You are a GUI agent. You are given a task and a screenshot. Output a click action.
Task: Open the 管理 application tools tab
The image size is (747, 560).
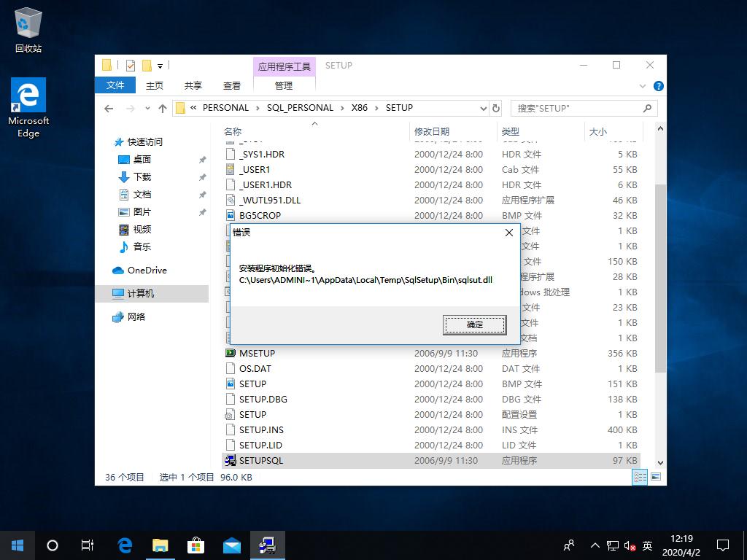pos(284,85)
